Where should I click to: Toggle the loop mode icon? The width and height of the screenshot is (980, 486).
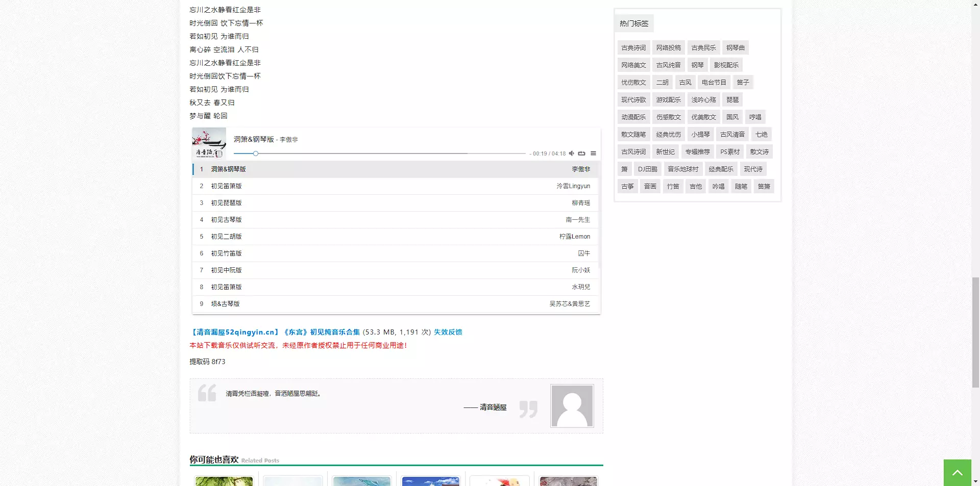[582, 154]
